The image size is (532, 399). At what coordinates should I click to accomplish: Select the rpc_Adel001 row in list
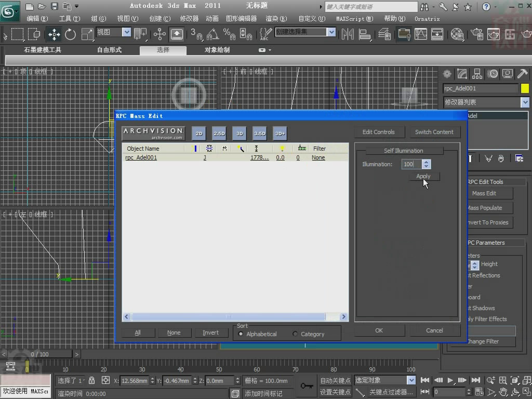click(235, 157)
